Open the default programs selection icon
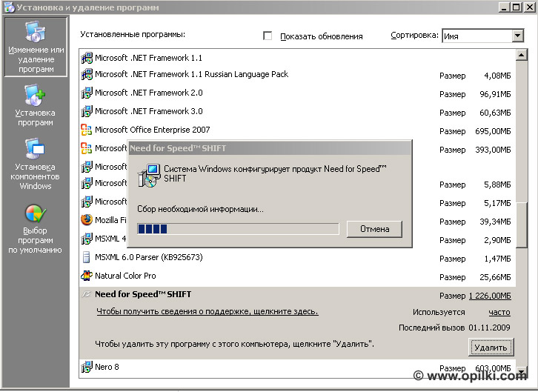The width and height of the screenshot is (538, 392). coord(36,213)
